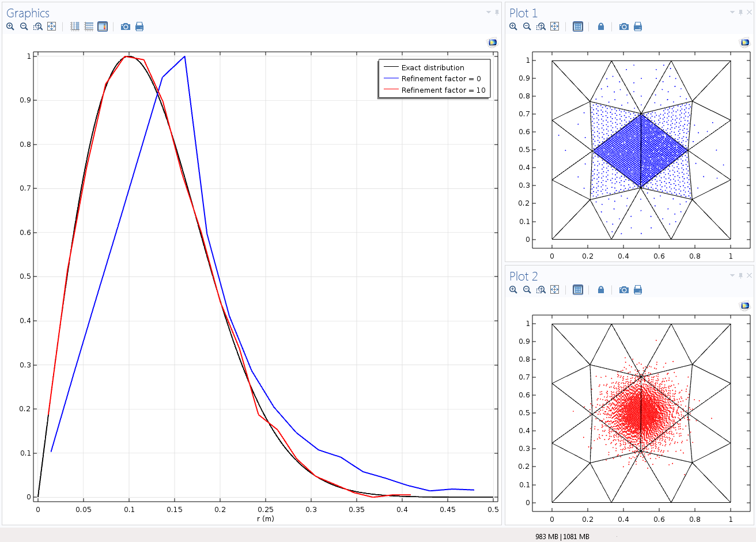Print the Graphics window plot
The image size is (756, 542).
139,26
